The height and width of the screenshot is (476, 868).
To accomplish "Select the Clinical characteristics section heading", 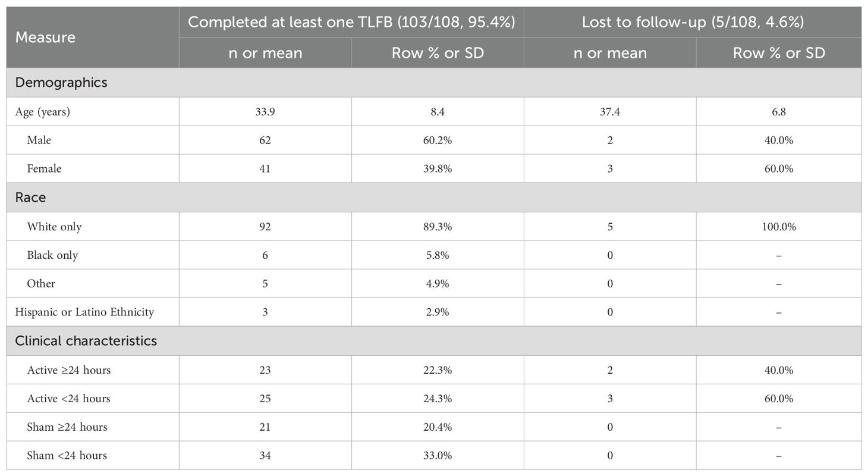I will pyautogui.click(x=86, y=341).
